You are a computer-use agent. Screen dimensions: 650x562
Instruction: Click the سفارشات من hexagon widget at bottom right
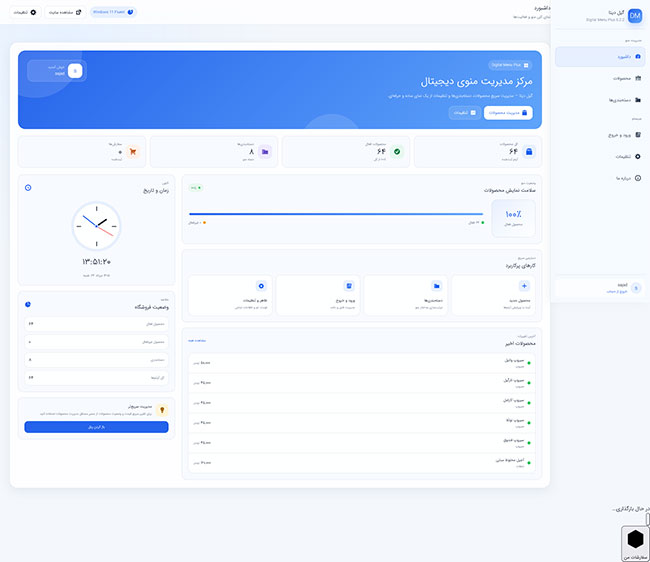(x=635, y=543)
